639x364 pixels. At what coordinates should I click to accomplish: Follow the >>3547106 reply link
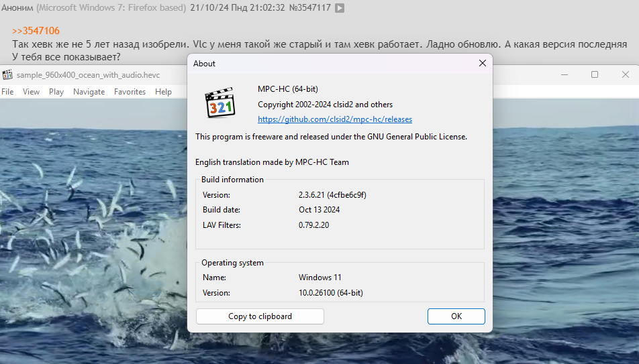[x=36, y=31]
